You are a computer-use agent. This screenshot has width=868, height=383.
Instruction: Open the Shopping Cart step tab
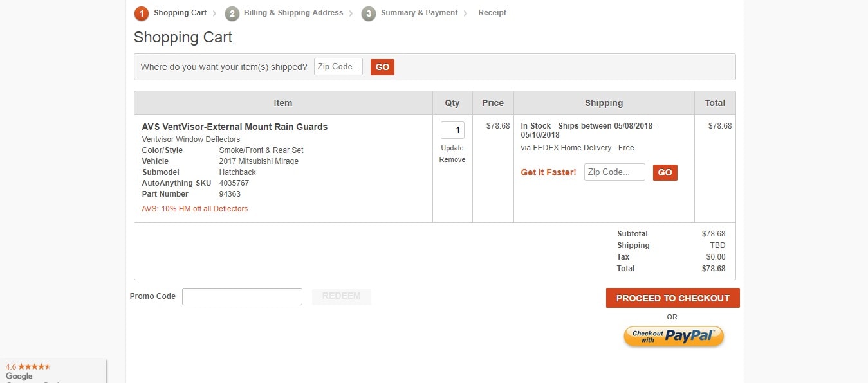[x=180, y=13]
